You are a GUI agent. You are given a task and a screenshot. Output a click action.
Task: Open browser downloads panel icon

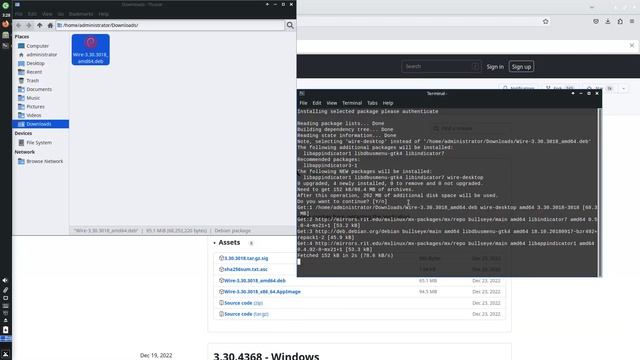click(608, 21)
